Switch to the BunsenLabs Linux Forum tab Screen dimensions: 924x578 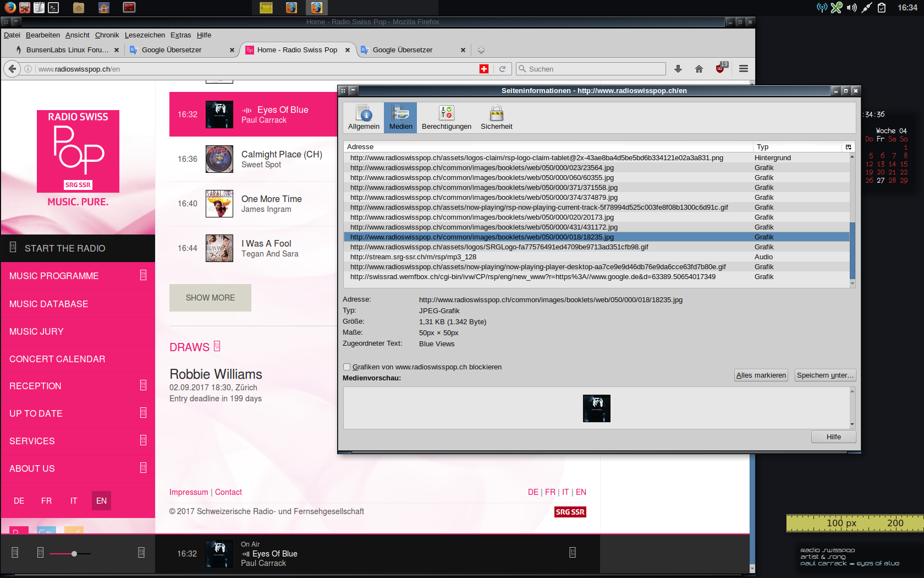(67, 50)
